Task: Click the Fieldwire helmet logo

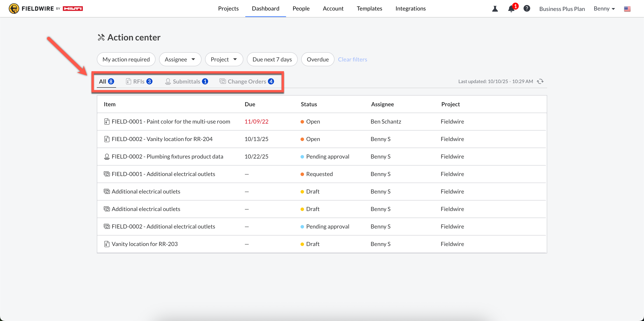Action: pos(14,9)
